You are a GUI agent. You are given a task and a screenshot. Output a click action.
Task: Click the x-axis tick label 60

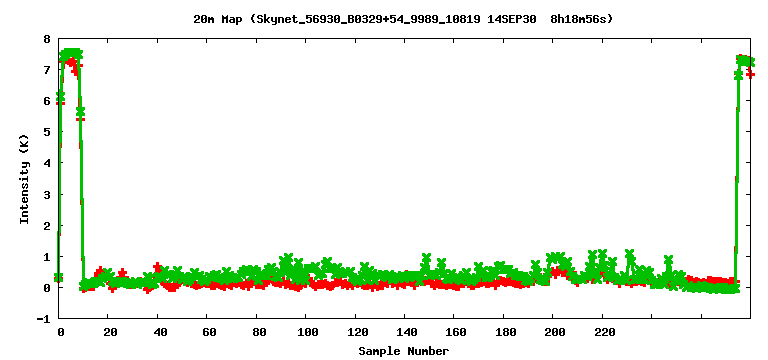pos(209,332)
